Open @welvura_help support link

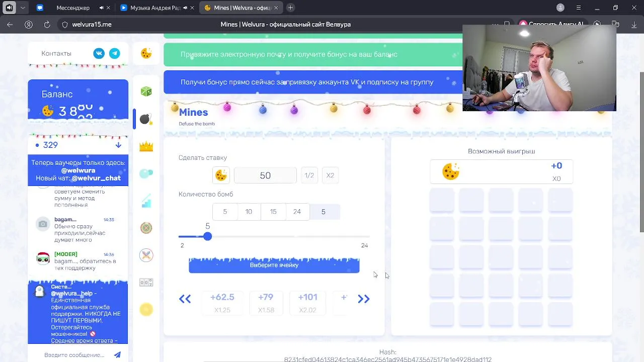point(72,293)
